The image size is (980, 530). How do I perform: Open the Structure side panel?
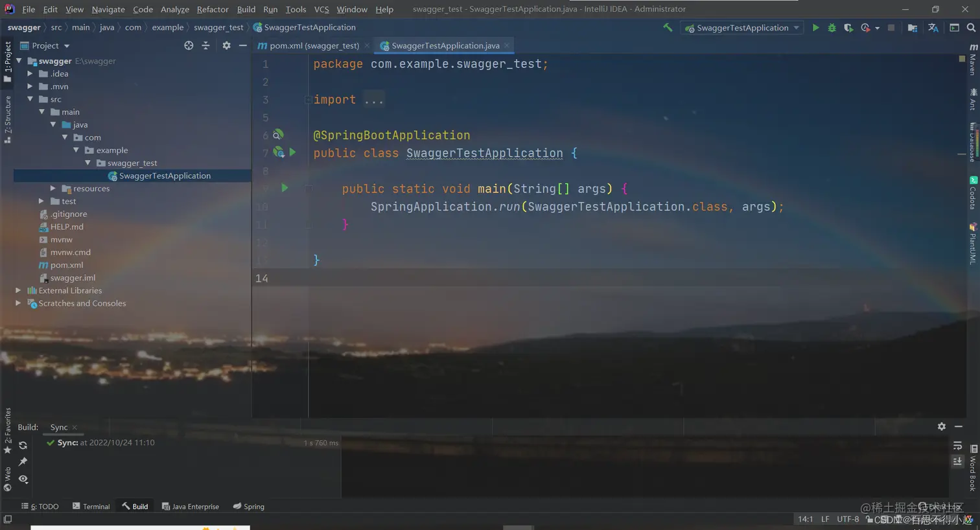(x=7, y=119)
